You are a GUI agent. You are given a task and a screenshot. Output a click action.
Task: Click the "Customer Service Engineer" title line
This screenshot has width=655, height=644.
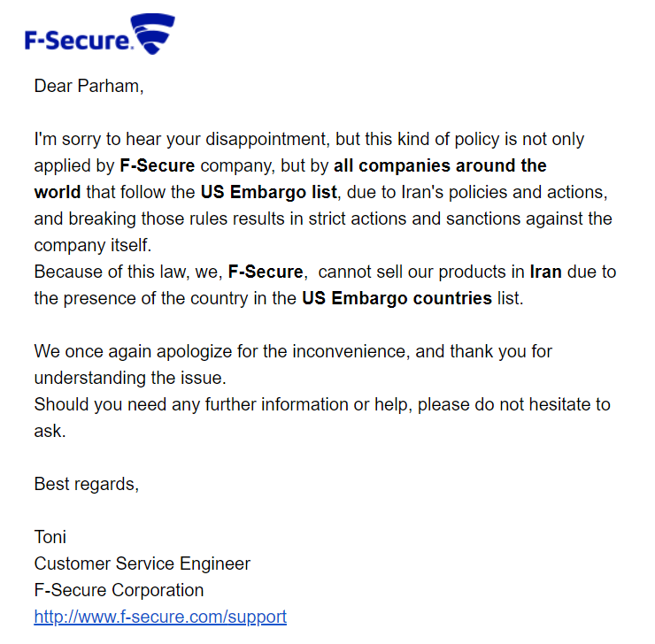(x=143, y=563)
